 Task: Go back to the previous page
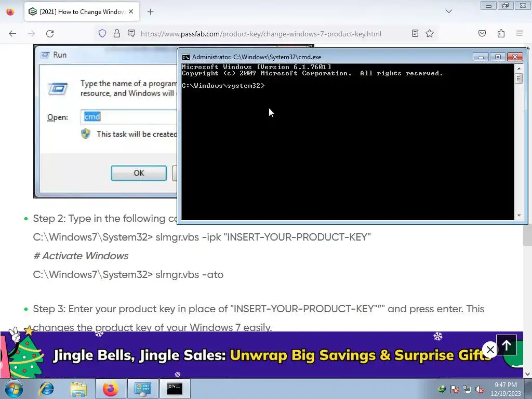pyautogui.click(x=12, y=34)
